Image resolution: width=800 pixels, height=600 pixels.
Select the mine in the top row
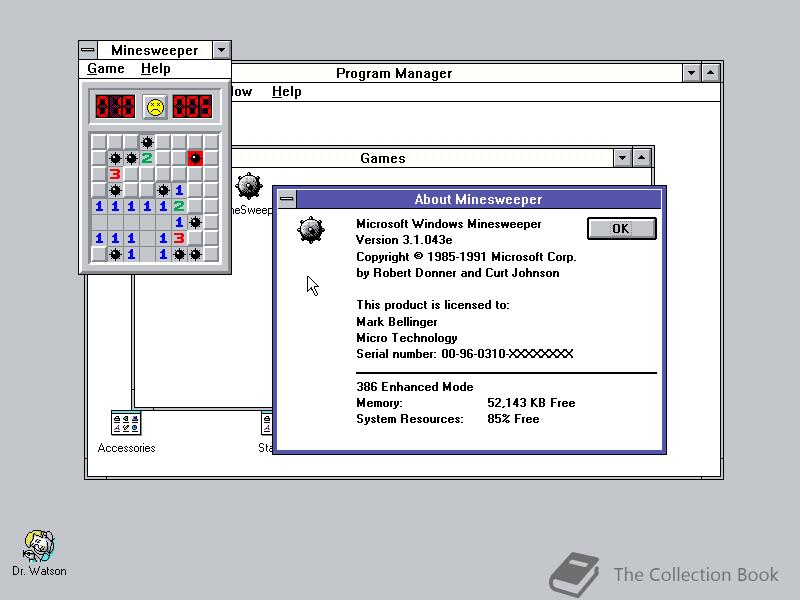[x=147, y=142]
